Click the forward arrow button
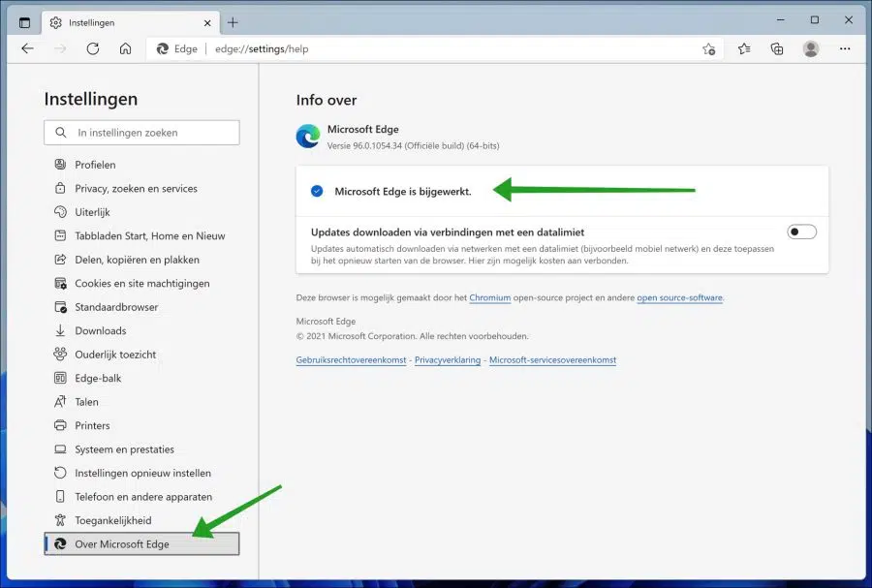 tap(60, 48)
